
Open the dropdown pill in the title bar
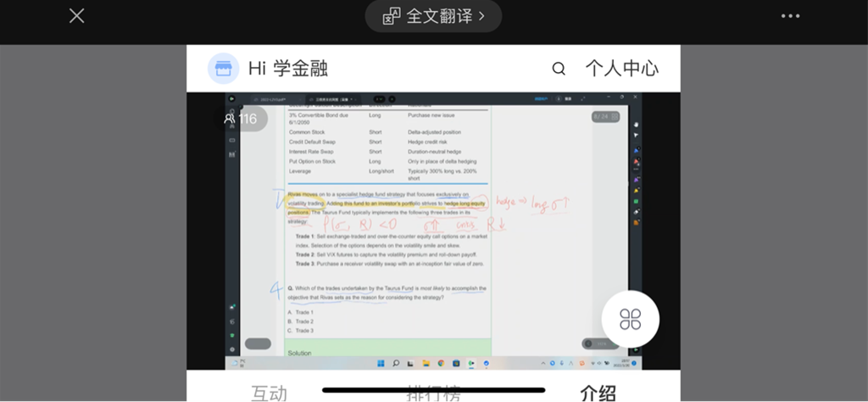379,99
